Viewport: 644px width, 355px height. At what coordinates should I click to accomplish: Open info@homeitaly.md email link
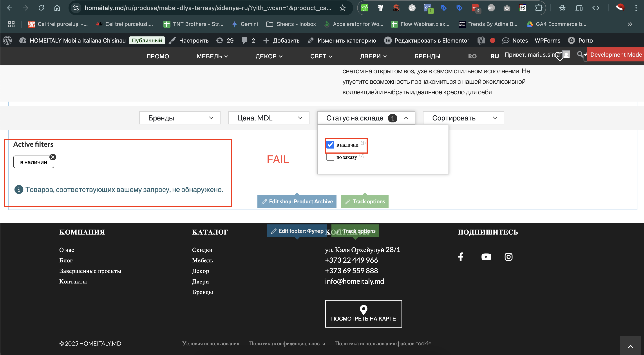pyautogui.click(x=354, y=281)
